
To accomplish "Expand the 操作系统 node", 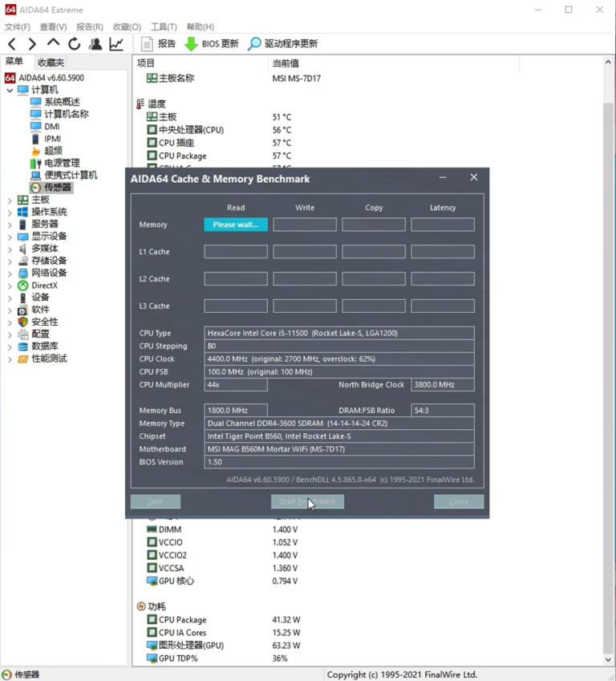I will 10,213.
